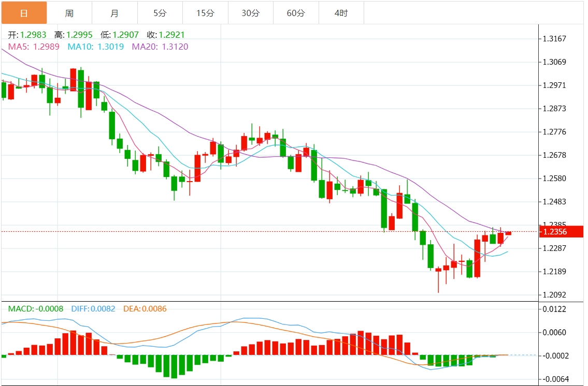Click the DEA: 0.0086 value label
The width and height of the screenshot is (588, 386).
point(145,309)
